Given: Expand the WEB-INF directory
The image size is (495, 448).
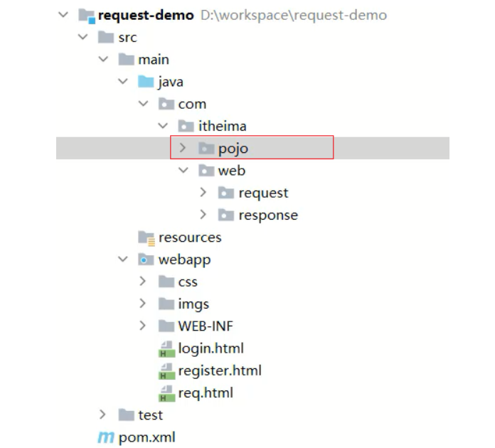Looking at the screenshot, I should point(144,326).
